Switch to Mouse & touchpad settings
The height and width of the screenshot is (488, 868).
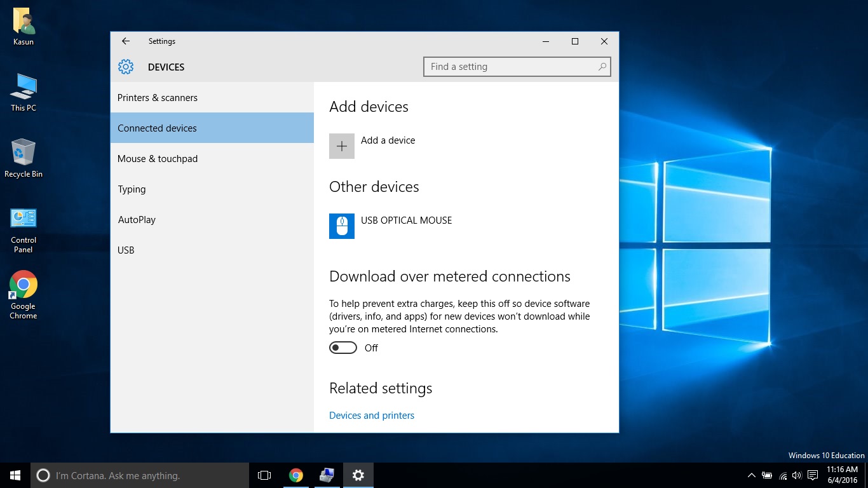158,159
